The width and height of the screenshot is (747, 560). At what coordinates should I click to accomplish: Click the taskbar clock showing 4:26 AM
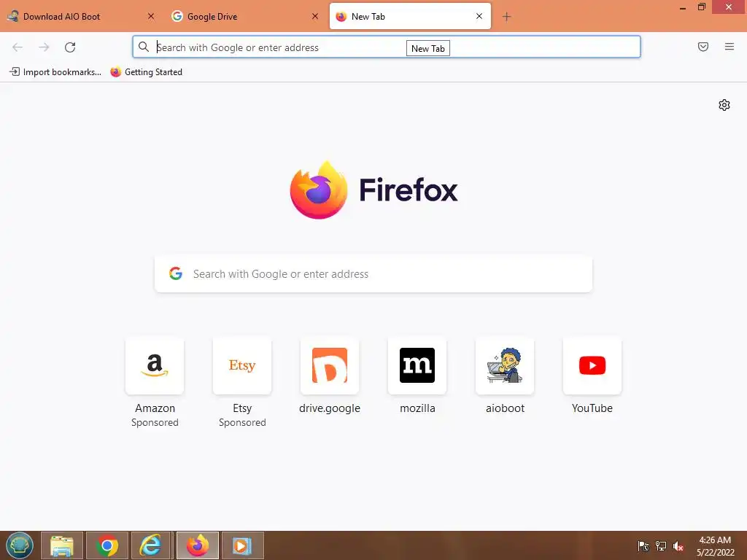click(x=715, y=546)
